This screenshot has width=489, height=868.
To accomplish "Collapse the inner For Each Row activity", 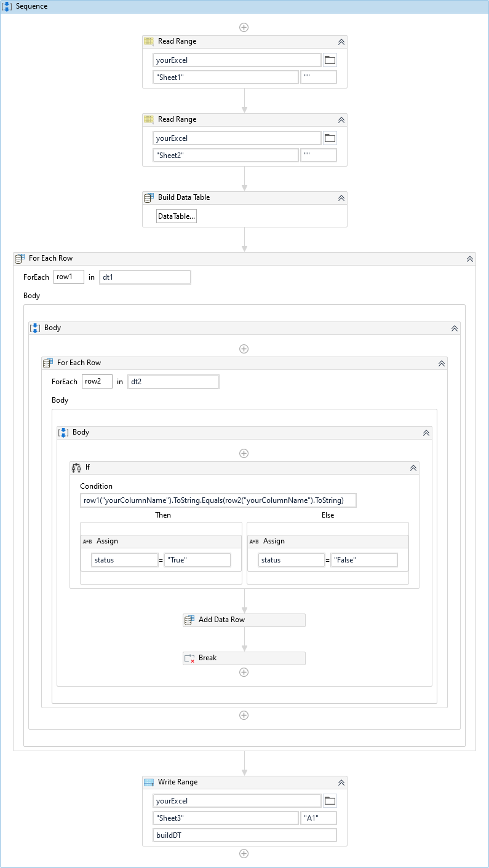I will pos(442,363).
